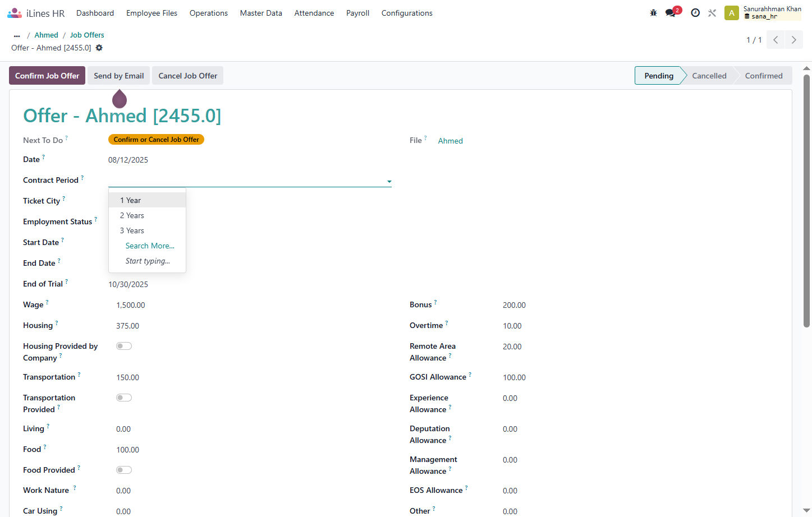Screen dimensions: 812x517
Task: Select the 3 Years option
Action: (x=147, y=230)
